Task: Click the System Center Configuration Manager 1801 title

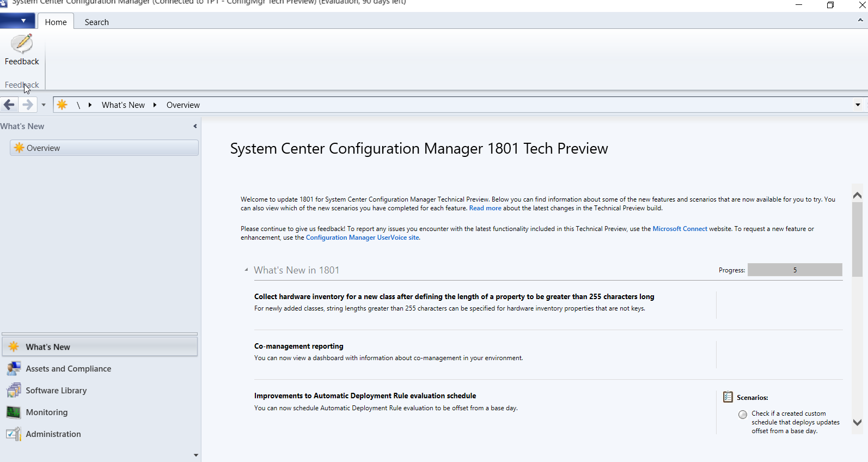Action: 419,148
